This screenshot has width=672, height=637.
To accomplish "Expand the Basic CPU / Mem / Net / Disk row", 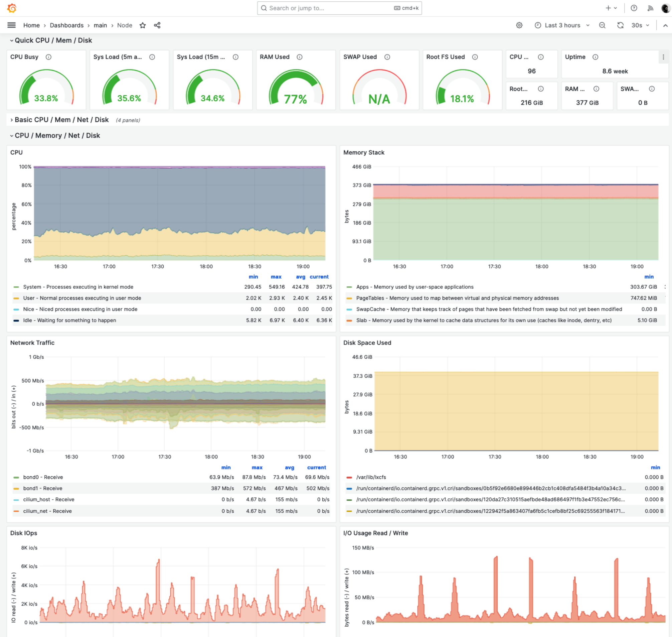I will [x=61, y=120].
